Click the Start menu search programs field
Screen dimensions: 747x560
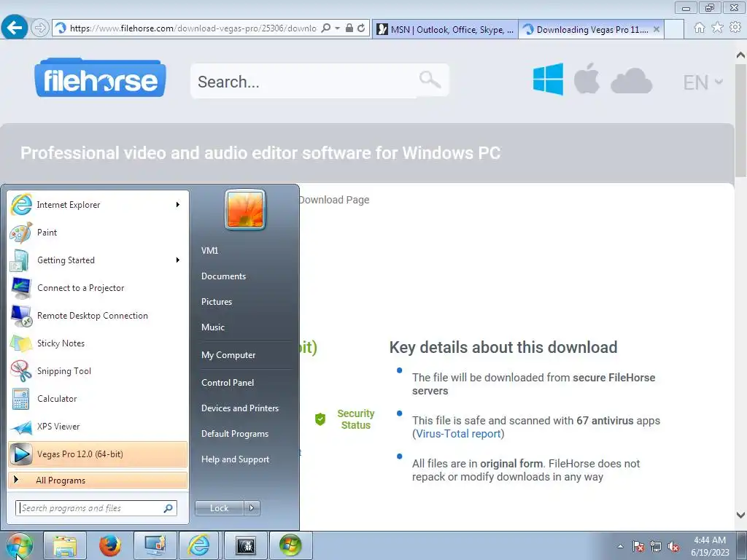coord(96,508)
